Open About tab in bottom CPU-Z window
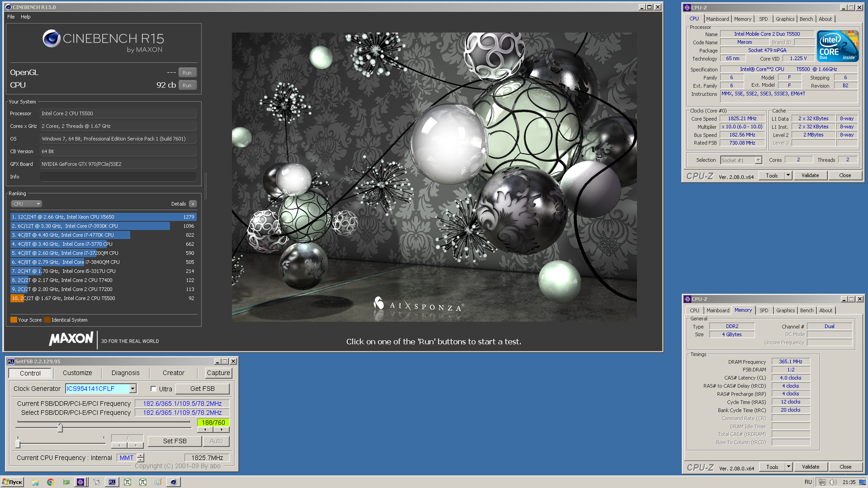The image size is (868, 488). pyautogui.click(x=826, y=310)
